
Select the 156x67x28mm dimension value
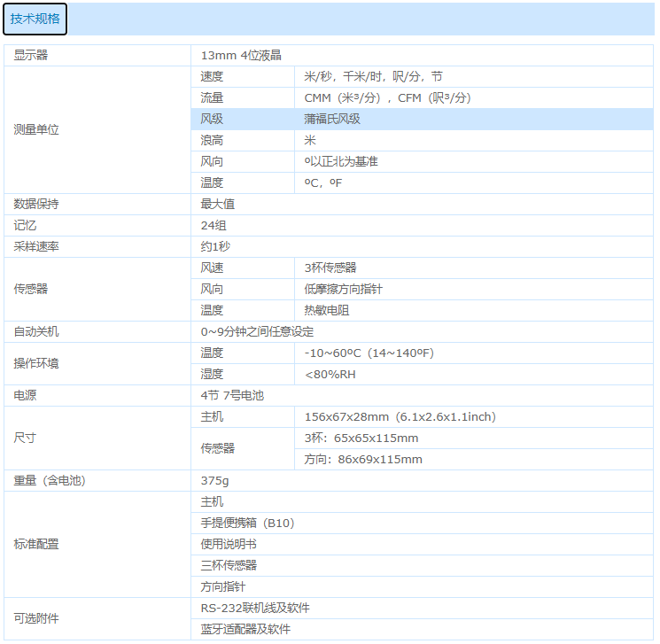(400, 416)
